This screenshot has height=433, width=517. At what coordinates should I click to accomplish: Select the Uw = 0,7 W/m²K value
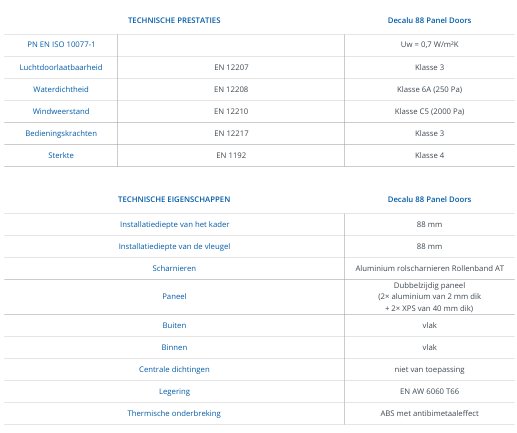[429, 44]
